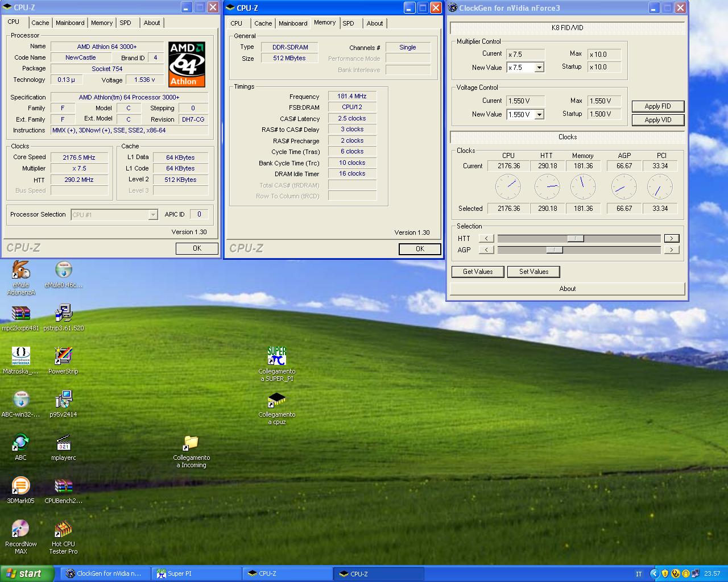
Task: Switch to Super PI taskbar button
Action: [x=197, y=574]
